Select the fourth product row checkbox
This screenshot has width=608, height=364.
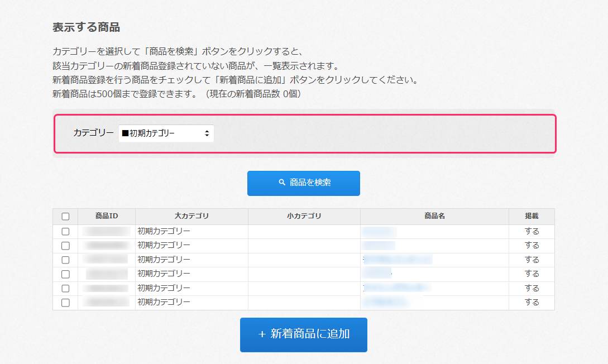point(65,274)
